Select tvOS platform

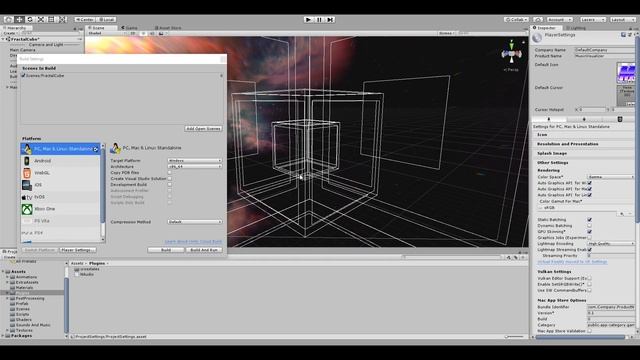60,197
